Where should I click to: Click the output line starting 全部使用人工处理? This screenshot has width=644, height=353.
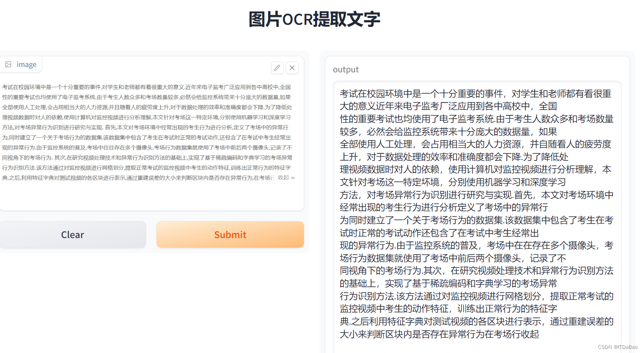pyautogui.click(x=476, y=144)
